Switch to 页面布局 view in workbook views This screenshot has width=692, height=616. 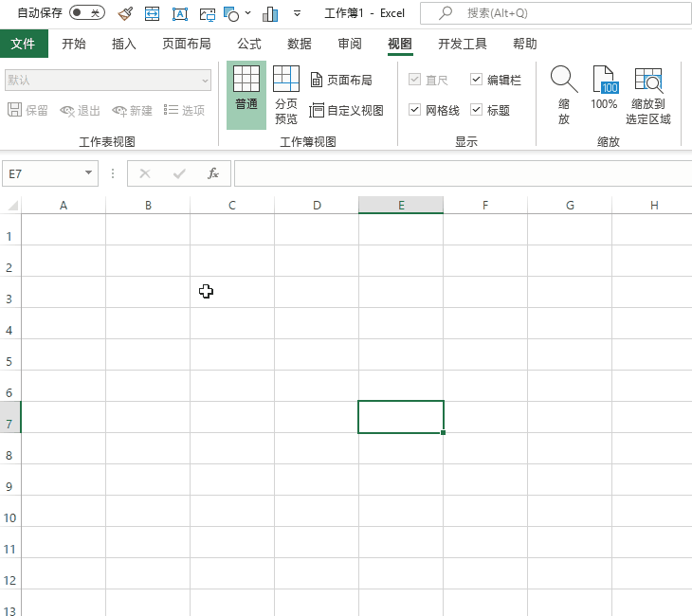pos(341,80)
